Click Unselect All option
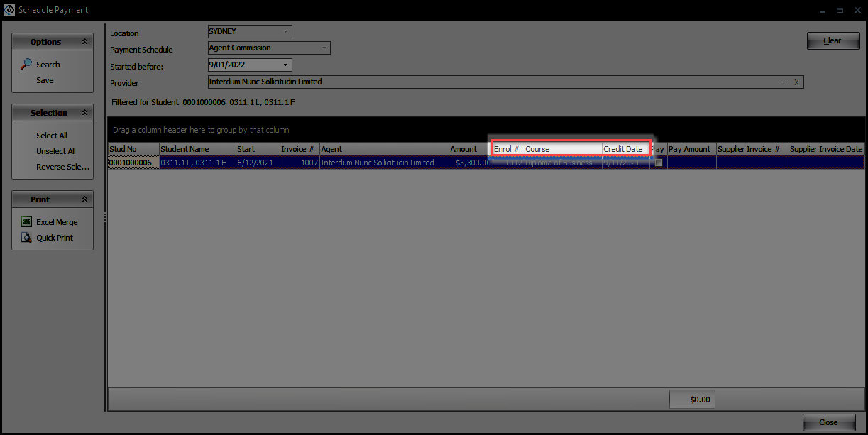The height and width of the screenshot is (435, 868). coord(55,151)
